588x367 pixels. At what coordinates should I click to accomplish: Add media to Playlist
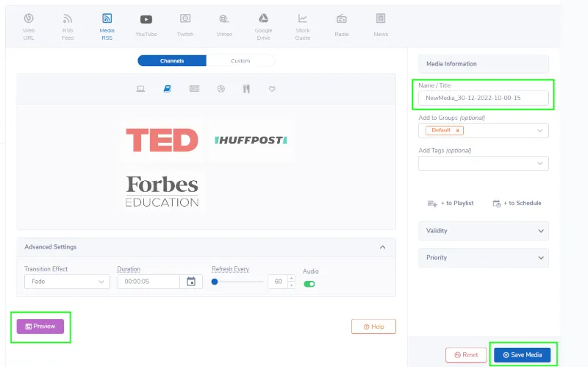click(x=451, y=204)
